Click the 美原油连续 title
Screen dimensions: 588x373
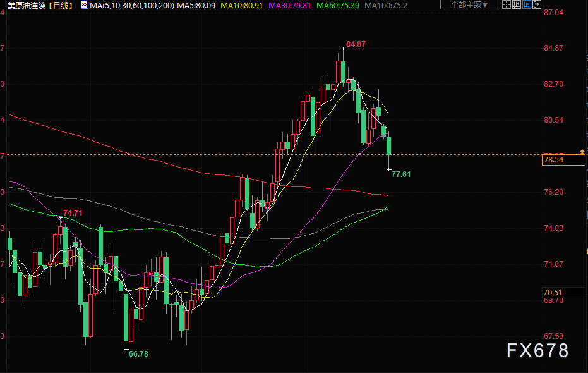[27, 5]
